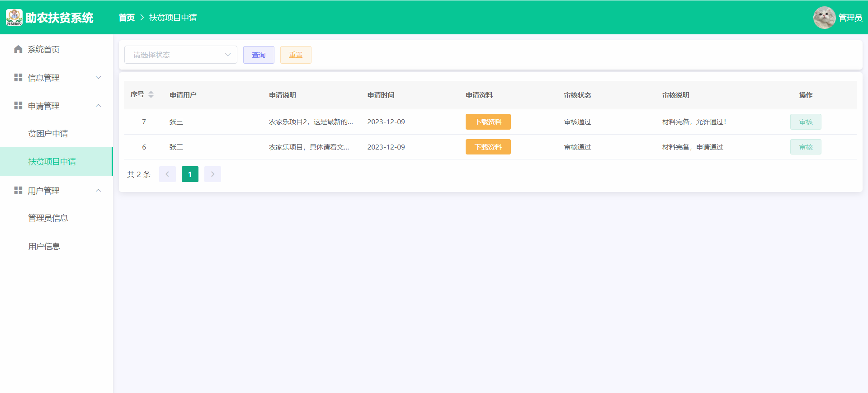Go to previous page with left arrow
The image size is (868, 393).
[167, 174]
